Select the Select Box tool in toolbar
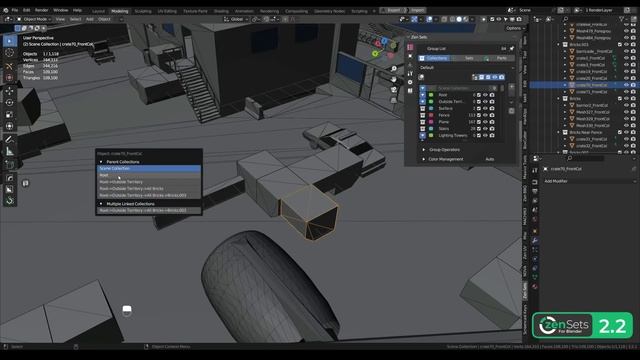 (x=9, y=40)
